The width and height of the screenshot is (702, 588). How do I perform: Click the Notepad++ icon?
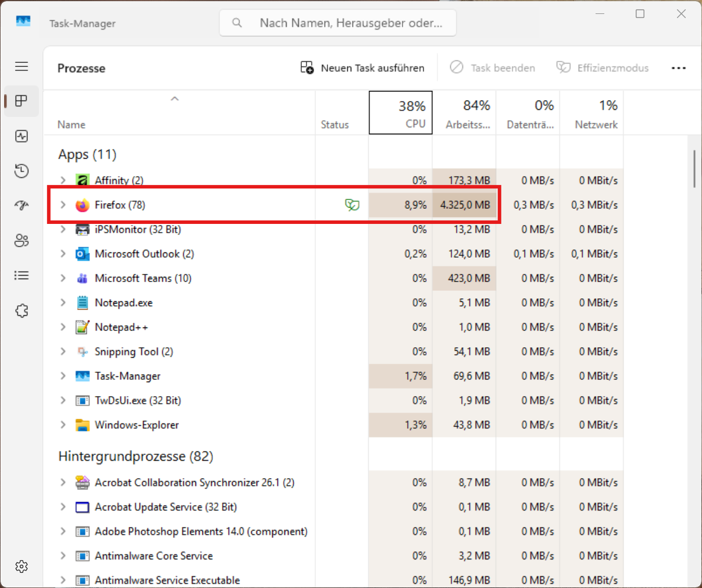coord(83,327)
